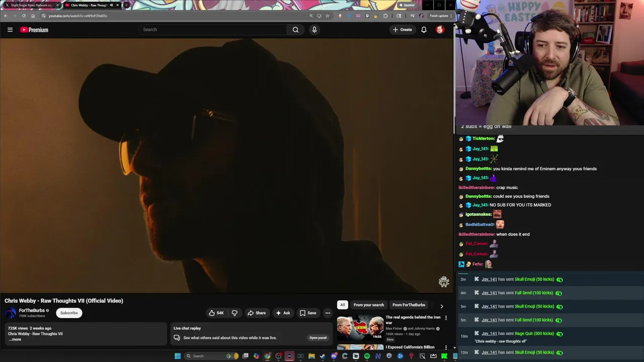This screenshot has height=362, width=644.
Task: Show more filter chips with right chevron
Action: [442, 306]
